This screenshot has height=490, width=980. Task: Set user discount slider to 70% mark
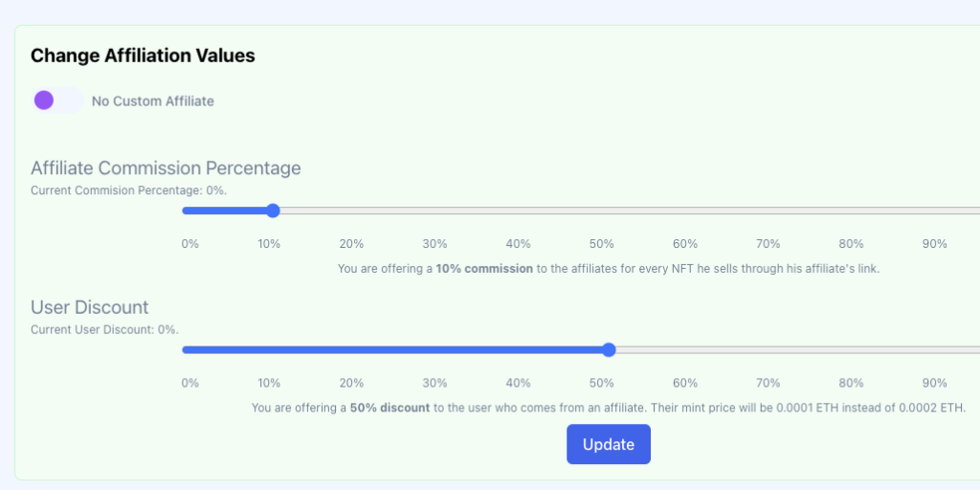(776, 349)
